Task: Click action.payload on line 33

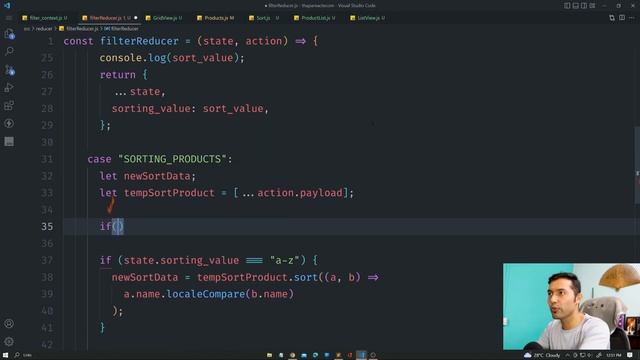Action: click(x=300, y=193)
